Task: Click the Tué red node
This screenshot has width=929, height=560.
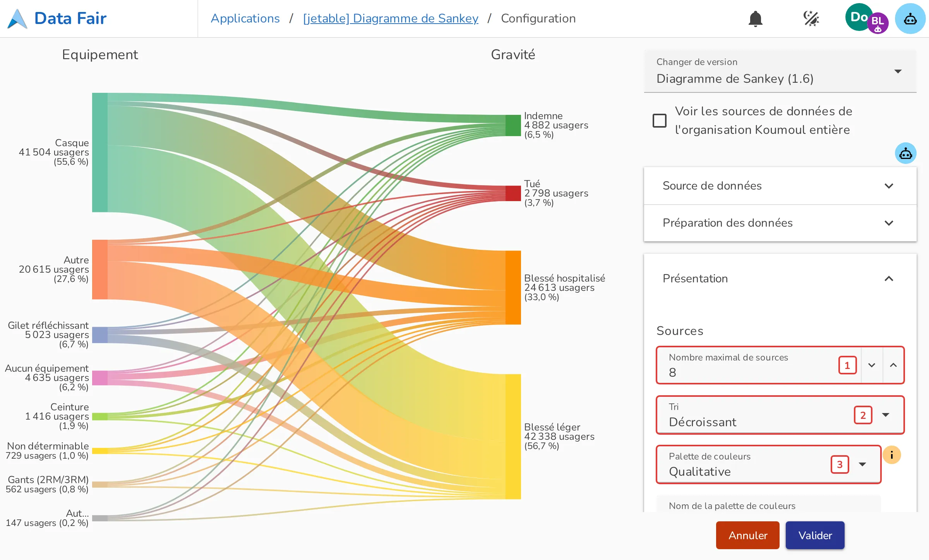Action: [x=513, y=193]
